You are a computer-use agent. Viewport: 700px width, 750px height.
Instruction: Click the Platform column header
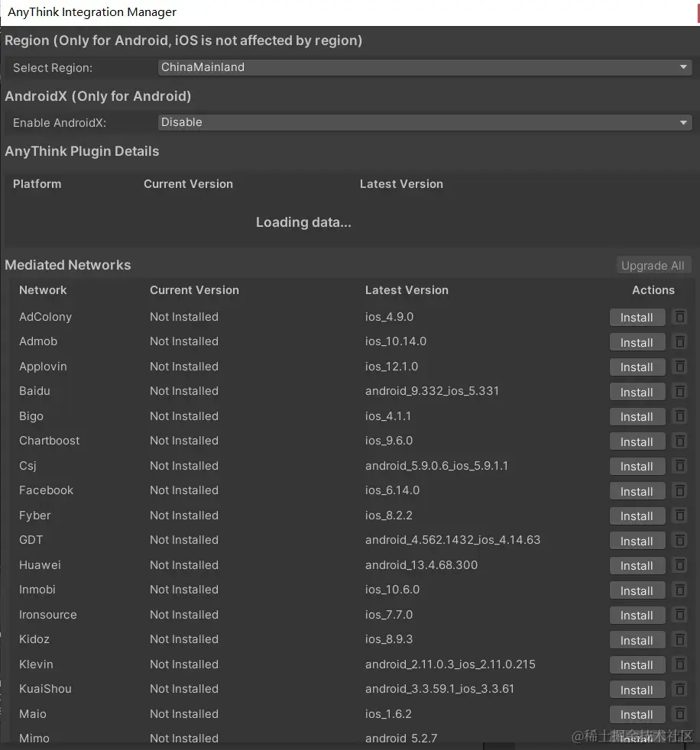click(x=37, y=184)
